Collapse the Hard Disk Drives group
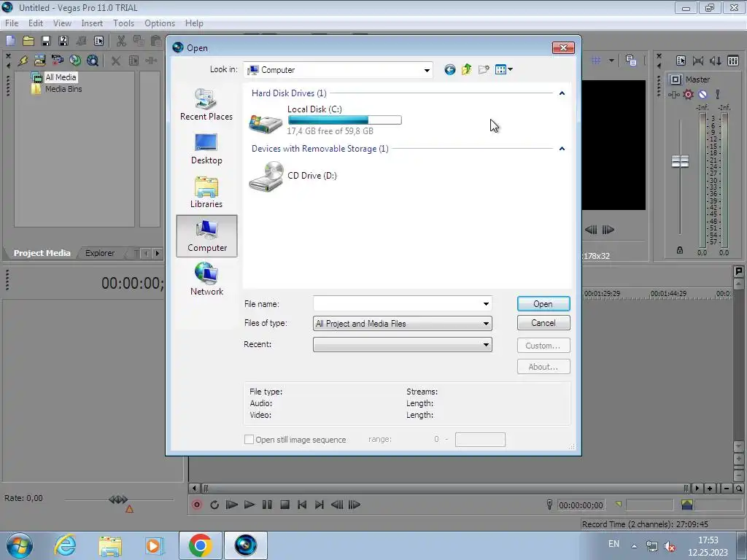 point(562,93)
